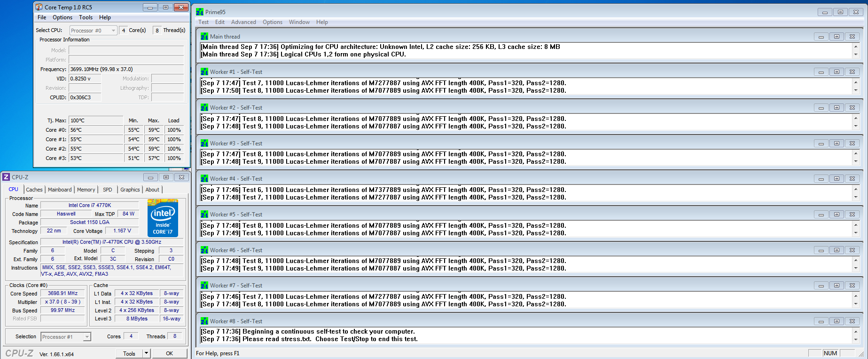Click the Level 3 8 MBytes cache value

point(137,319)
